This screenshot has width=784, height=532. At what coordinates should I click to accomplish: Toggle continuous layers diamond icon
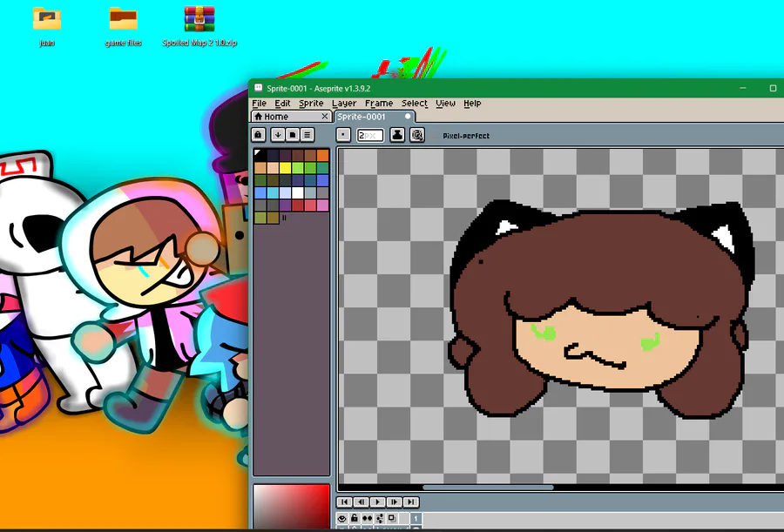[x=367, y=518]
